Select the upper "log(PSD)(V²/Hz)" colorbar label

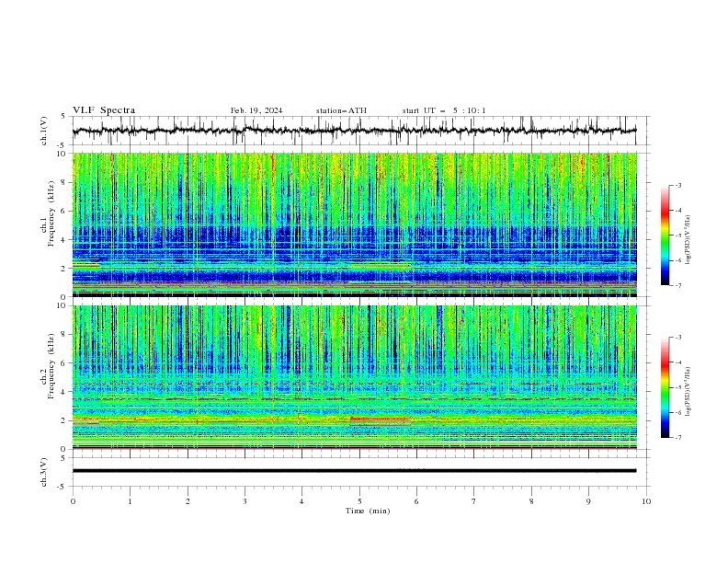(688, 240)
